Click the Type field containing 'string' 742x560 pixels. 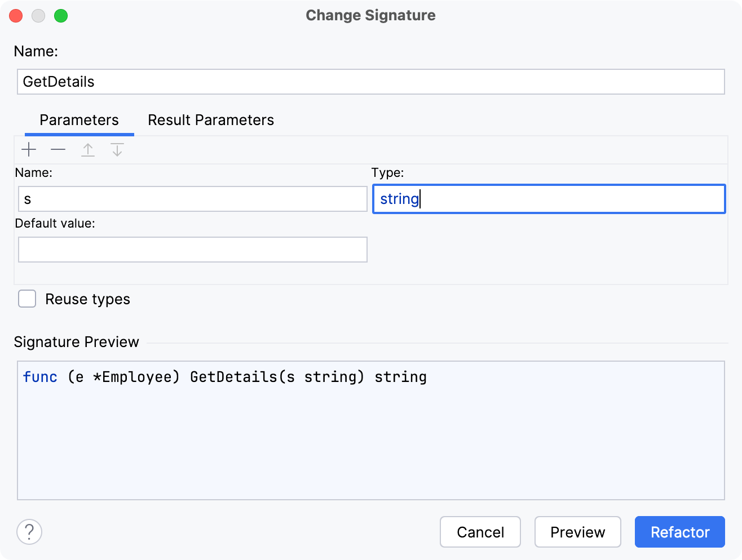549,199
